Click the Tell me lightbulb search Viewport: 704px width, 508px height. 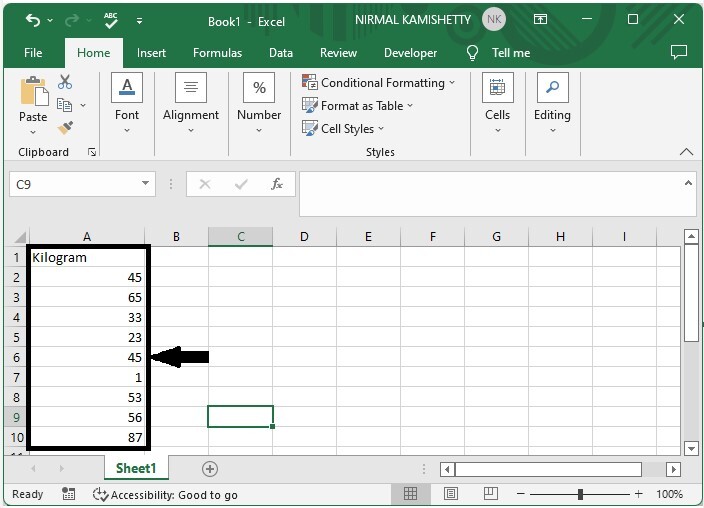click(x=498, y=53)
